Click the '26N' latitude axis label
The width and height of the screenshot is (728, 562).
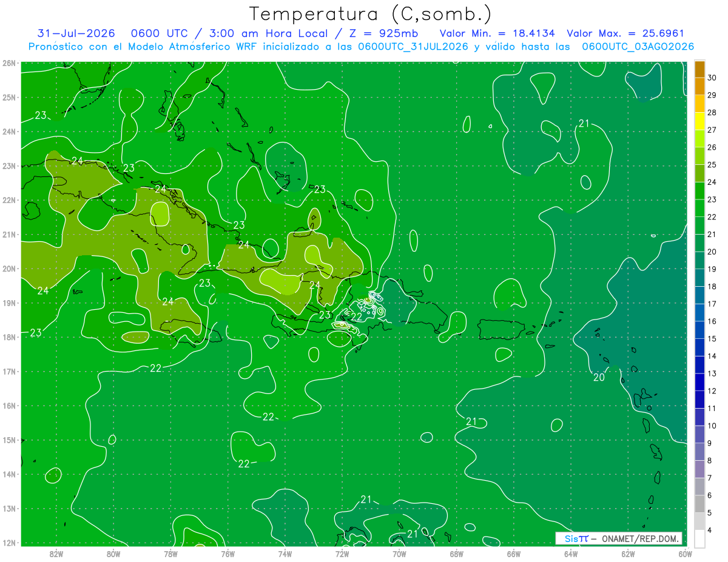coord(9,63)
